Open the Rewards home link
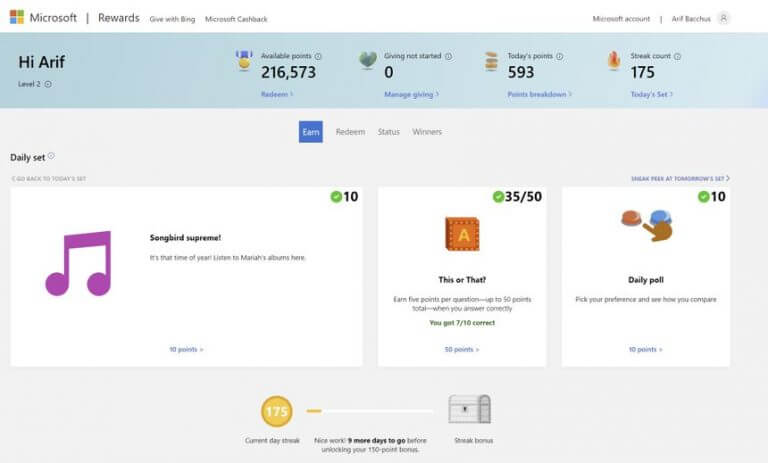 tap(119, 18)
